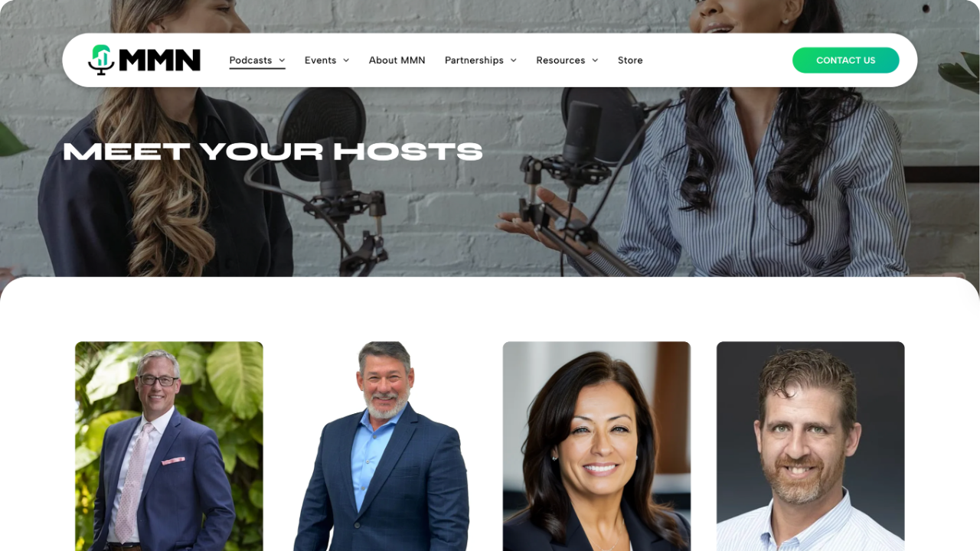This screenshot has height=551, width=980.
Task: Open the Events menu
Action: (x=320, y=60)
